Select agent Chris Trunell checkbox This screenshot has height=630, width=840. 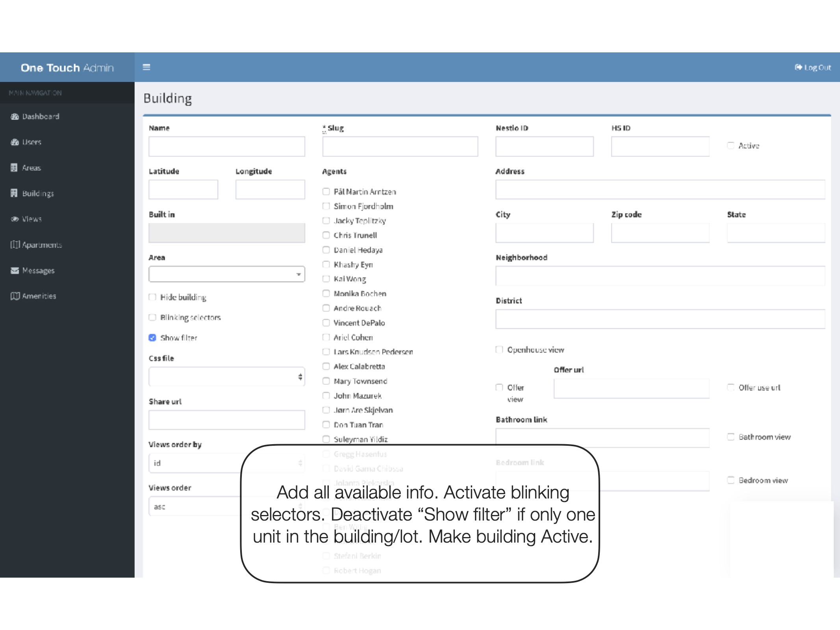tap(326, 235)
